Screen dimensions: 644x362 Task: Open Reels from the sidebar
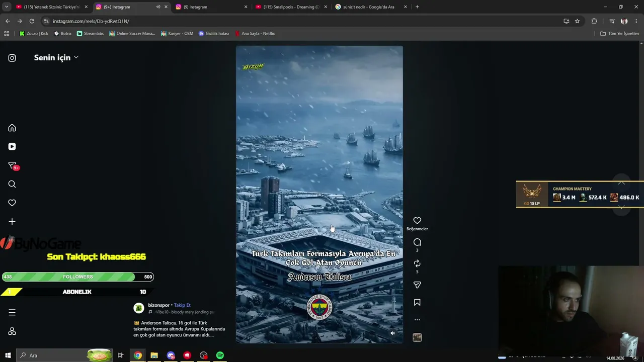click(x=12, y=147)
